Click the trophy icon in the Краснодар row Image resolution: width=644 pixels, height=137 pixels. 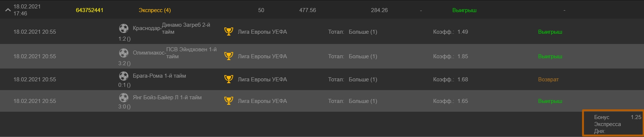pos(229,32)
